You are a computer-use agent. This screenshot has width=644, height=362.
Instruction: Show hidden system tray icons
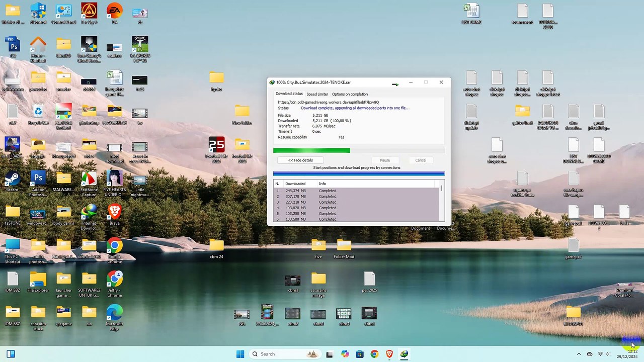pos(579,354)
